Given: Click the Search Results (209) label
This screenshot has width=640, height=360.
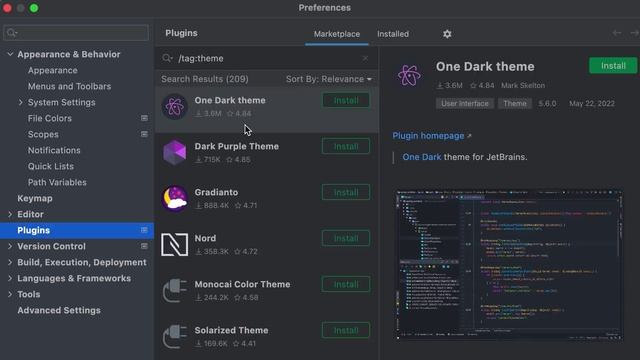Looking at the screenshot, I should [x=204, y=79].
